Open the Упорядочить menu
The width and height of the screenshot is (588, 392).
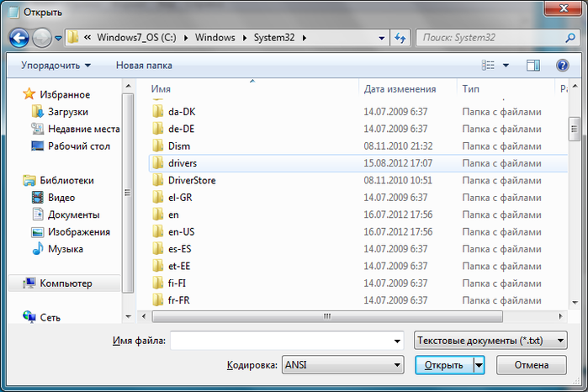click(x=56, y=66)
